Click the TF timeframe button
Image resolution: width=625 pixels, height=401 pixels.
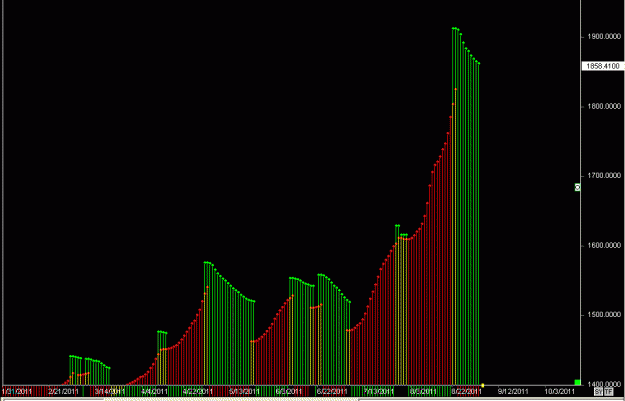[x=608, y=391]
